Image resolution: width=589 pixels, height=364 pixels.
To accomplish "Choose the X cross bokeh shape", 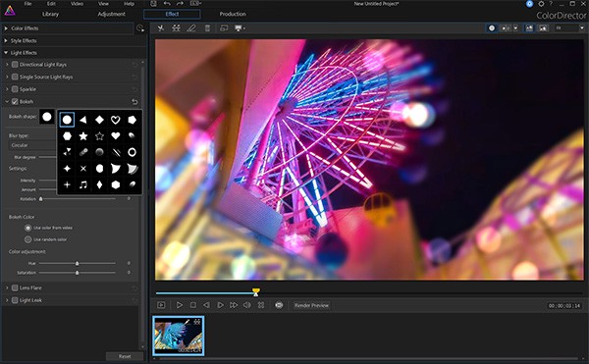I will tap(83, 169).
